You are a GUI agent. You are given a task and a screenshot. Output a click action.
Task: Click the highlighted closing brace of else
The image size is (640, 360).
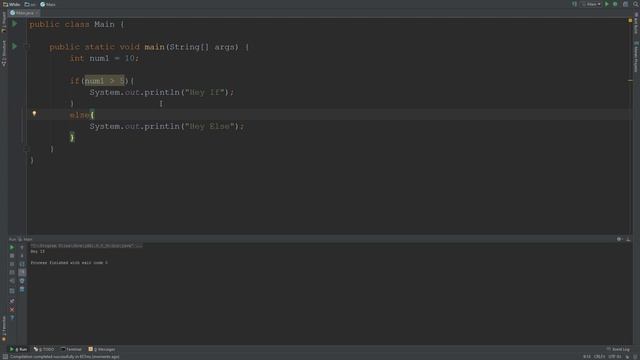click(72, 138)
